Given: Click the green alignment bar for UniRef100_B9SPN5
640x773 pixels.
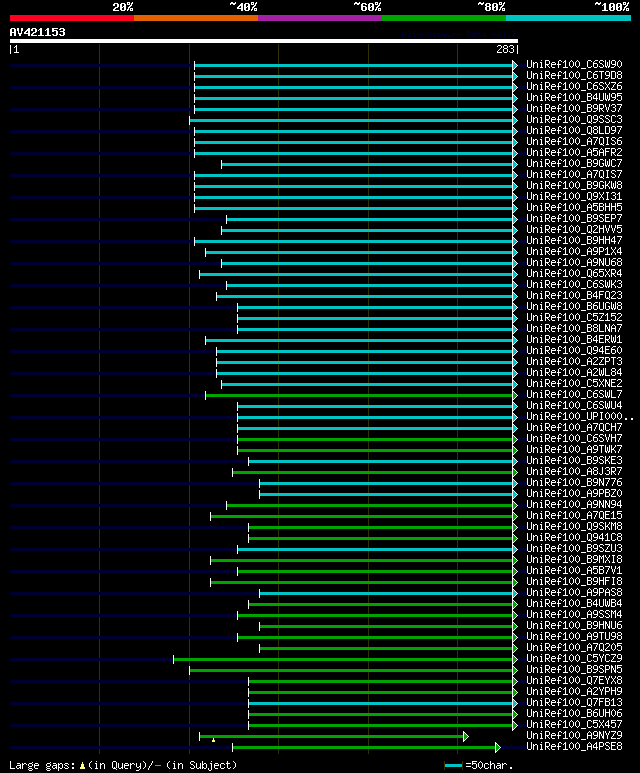Looking at the screenshot, I should pos(351,670).
